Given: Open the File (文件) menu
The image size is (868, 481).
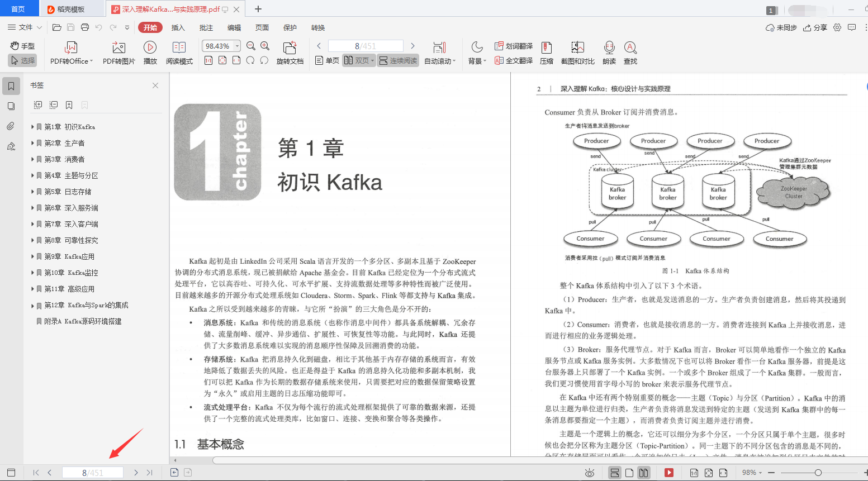Looking at the screenshot, I should point(25,27).
